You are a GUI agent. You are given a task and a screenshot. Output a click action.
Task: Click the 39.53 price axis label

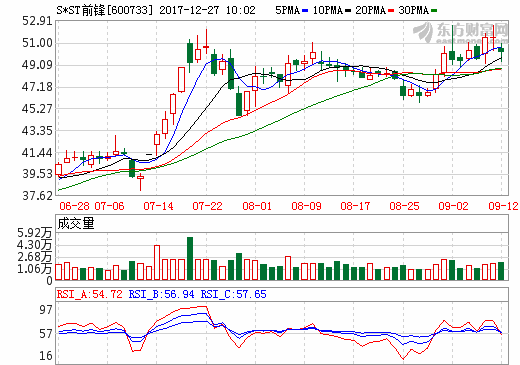(x=37, y=174)
